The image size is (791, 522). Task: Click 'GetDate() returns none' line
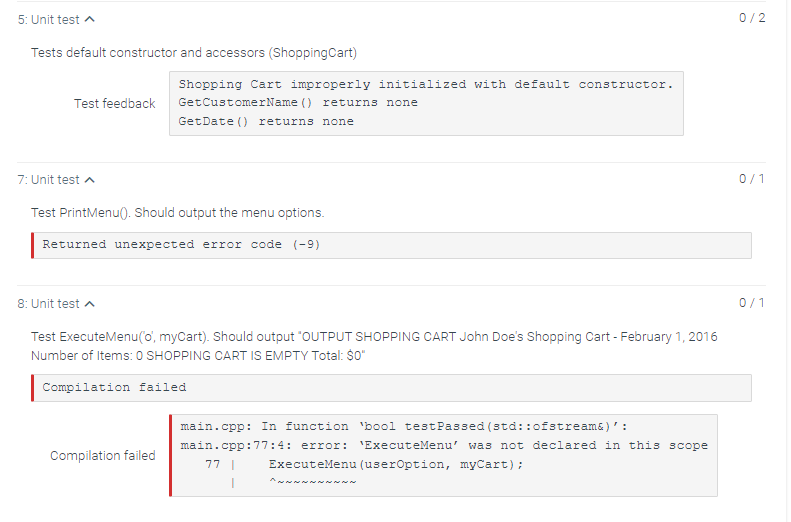266,122
